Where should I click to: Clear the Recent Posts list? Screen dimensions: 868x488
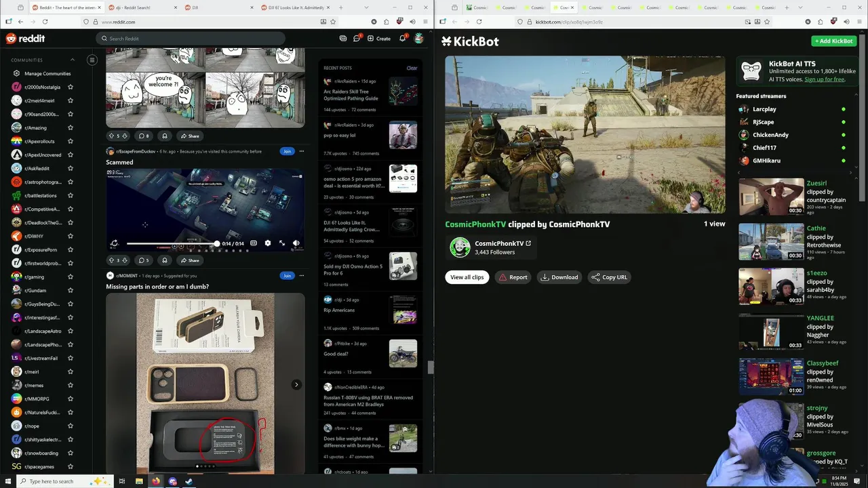coord(412,68)
